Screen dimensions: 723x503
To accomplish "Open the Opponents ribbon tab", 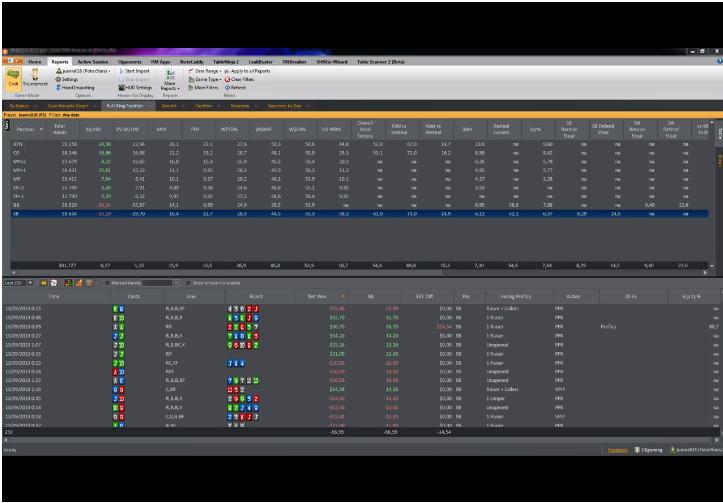I will click(x=130, y=61).
